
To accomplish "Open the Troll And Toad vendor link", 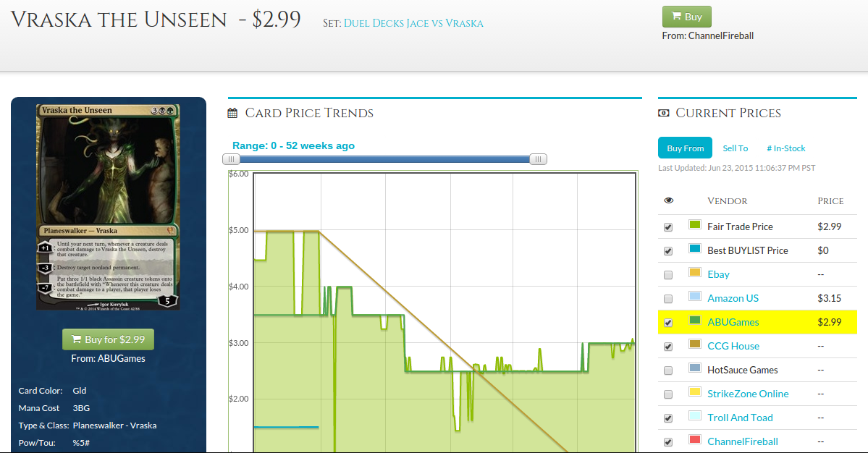I will point(740,418).
